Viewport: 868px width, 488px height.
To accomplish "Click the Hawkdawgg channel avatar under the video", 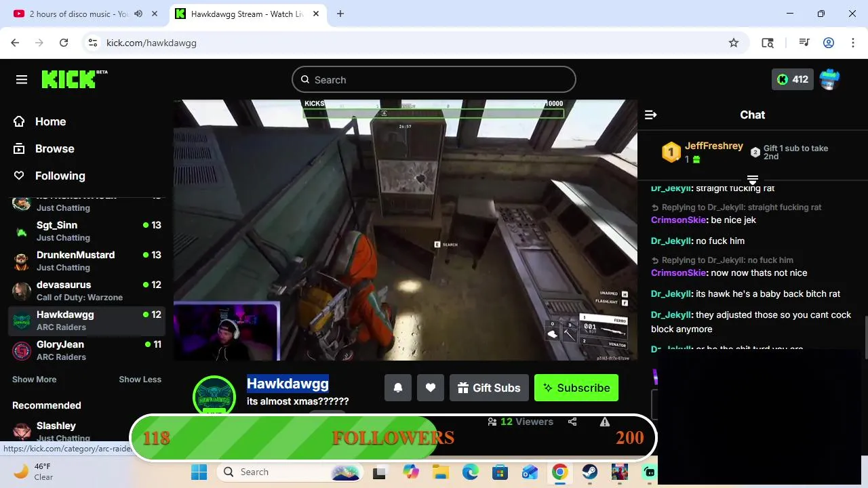I will (214, 394).
